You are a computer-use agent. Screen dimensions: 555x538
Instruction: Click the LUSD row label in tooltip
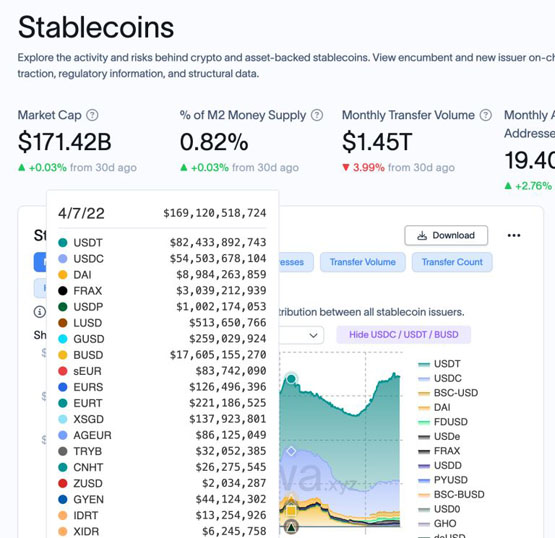point(88,323)
